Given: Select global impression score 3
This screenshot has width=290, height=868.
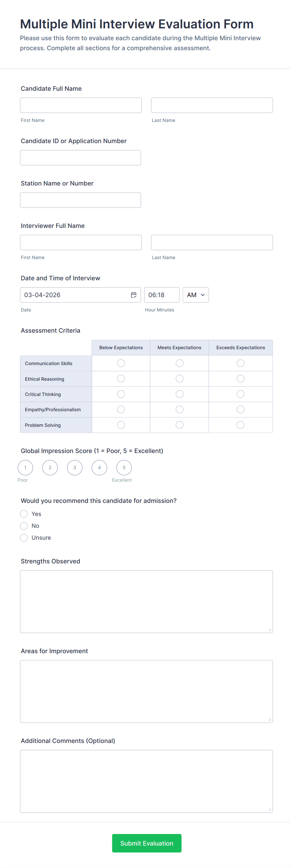Looking at the screenshot, I should pos(75,468).
